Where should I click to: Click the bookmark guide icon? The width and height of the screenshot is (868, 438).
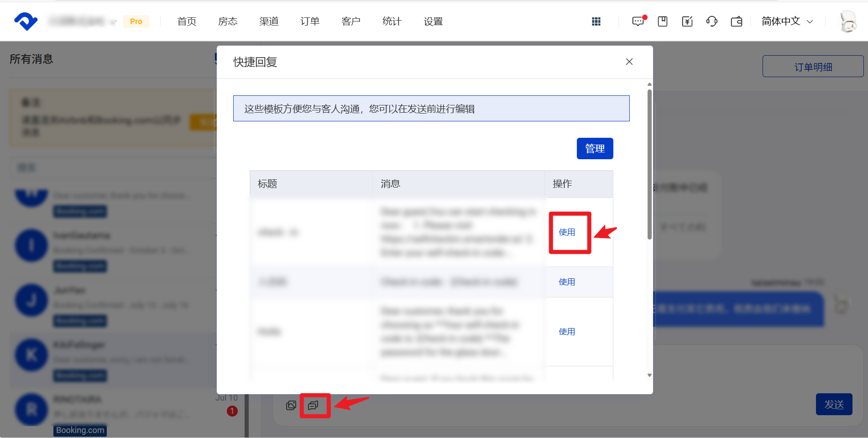pyautogui.click(x=663, y=21)
